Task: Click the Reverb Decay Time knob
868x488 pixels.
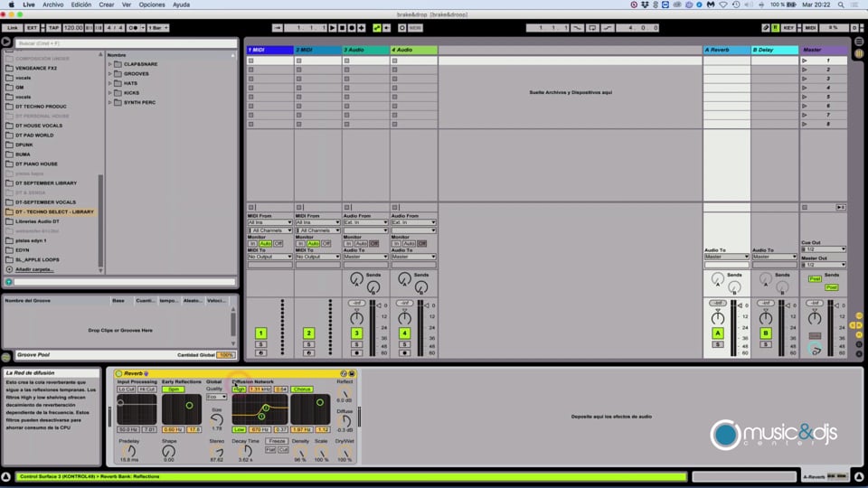Action: (245, 451)
